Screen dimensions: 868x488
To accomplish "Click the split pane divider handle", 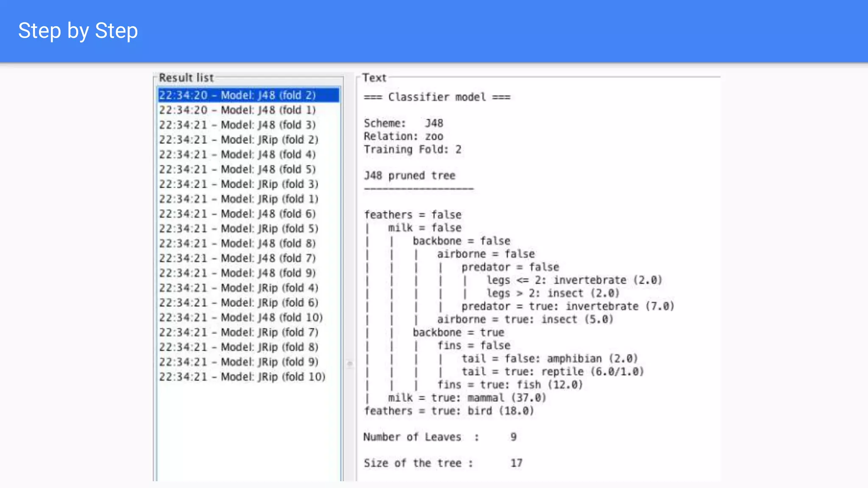I will point(350,363).
